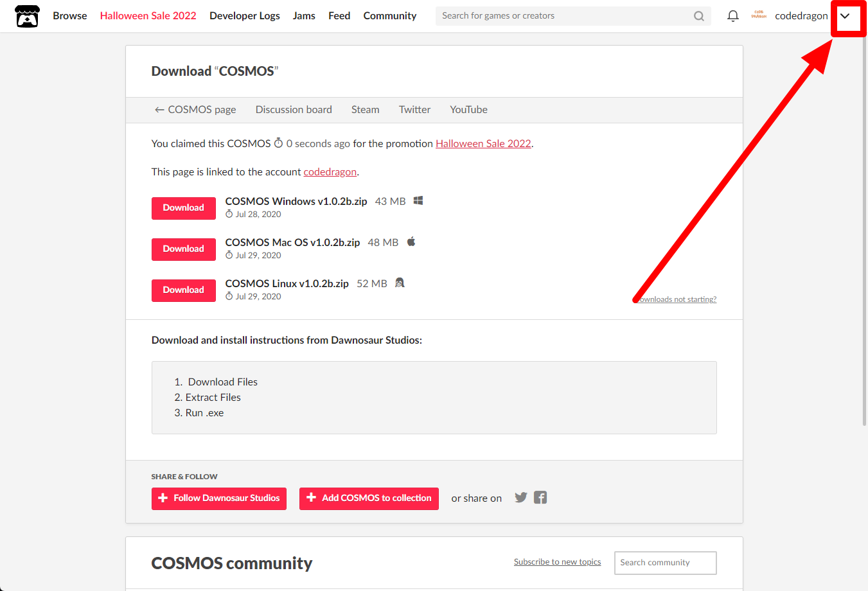This screenshot has width=868, height=591.
Task: Focus the Search community field
Action: pos(666,563)
